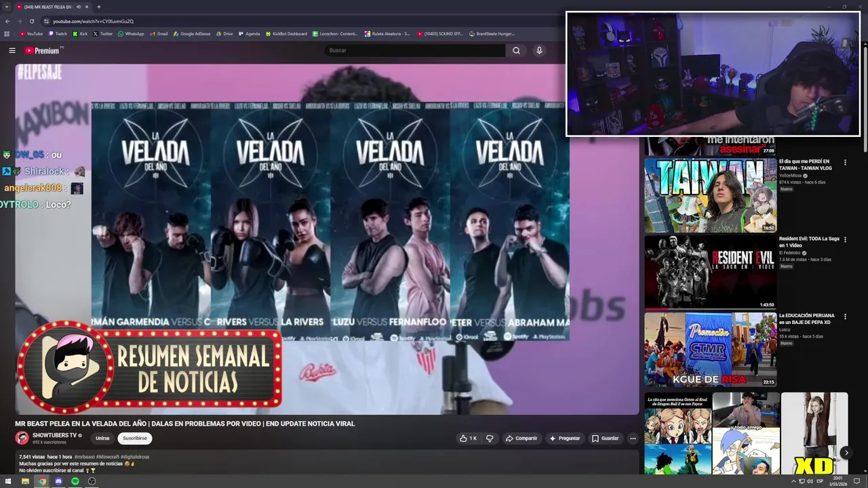Image resolution: width=868 pixels, height=488 pixels.
Task: Open the XD short thumbnail
Action: (x=814, y=434)
